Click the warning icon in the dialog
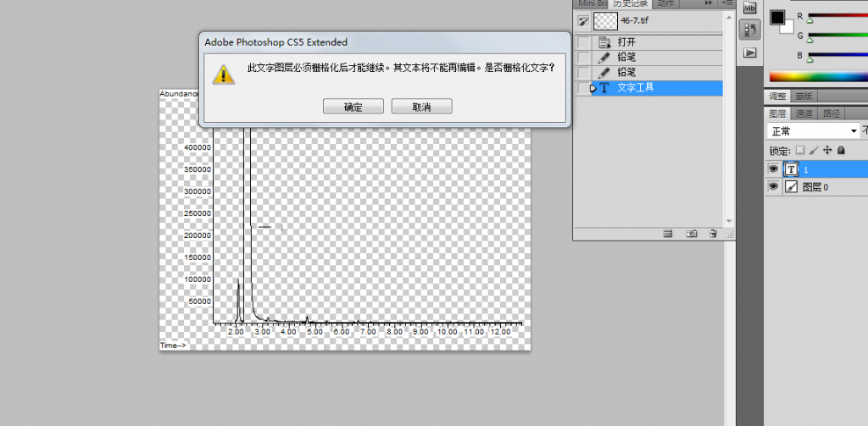The width and height of the screenshot is (868, 426). [224, 75]
